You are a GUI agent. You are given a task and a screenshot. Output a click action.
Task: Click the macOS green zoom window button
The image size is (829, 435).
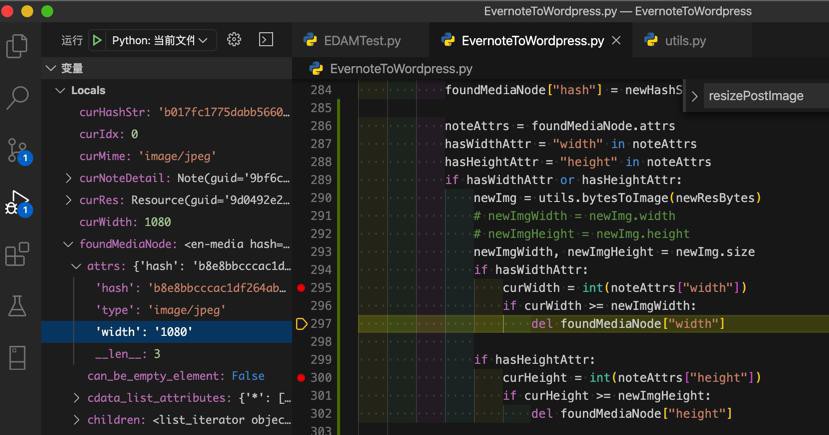pyautogui.click(x=47, y=11)
